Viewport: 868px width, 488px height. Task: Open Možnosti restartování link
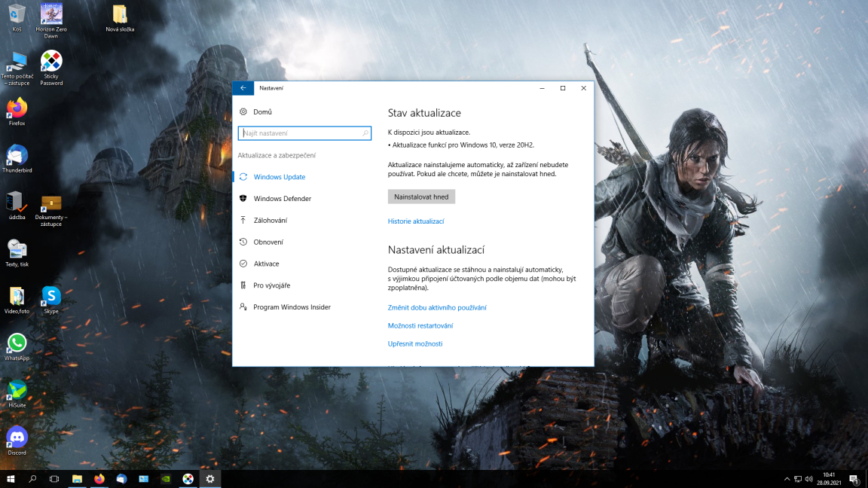[420, 325]
